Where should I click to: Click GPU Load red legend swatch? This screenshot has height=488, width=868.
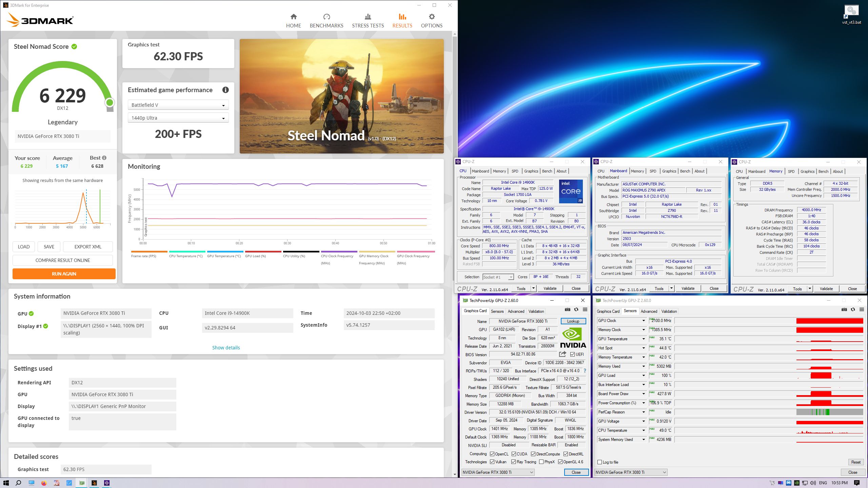[263, 251]
